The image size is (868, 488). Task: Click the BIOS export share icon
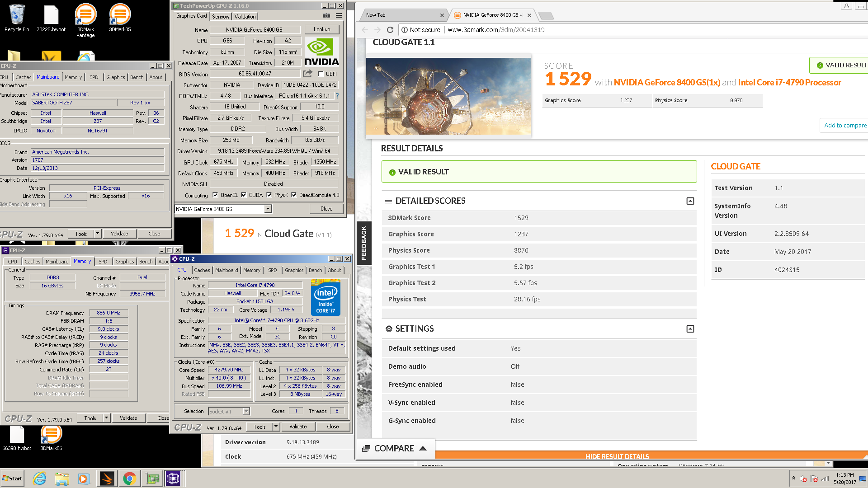(307, 74)
